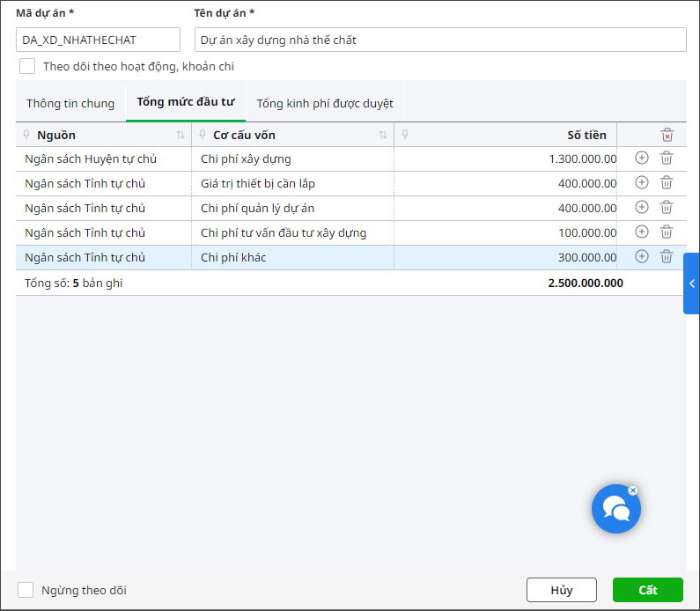Click the Hủy button
This screenshot has width=700, height=611.
click(562, 590)
